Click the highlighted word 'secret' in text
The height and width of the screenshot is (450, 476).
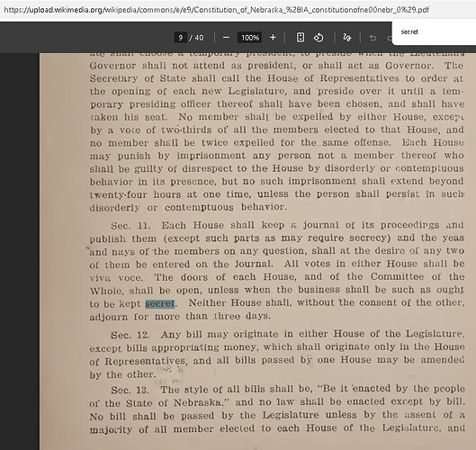point(160,303)
